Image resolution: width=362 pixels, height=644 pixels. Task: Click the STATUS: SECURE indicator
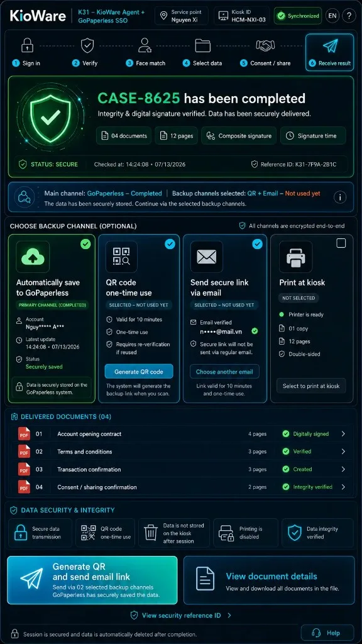[x=48, y=164]
